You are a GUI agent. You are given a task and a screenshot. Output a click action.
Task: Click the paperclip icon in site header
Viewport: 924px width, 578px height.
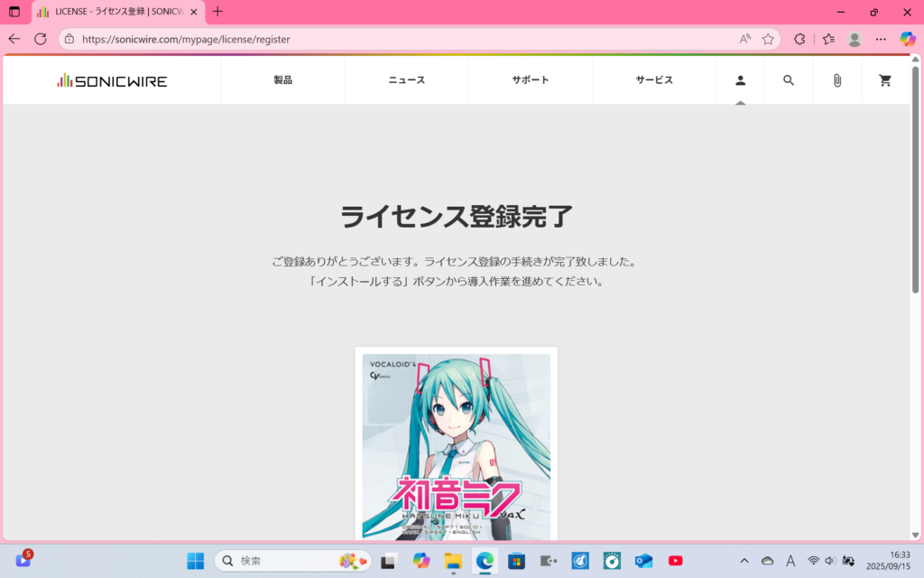(836, 80)
